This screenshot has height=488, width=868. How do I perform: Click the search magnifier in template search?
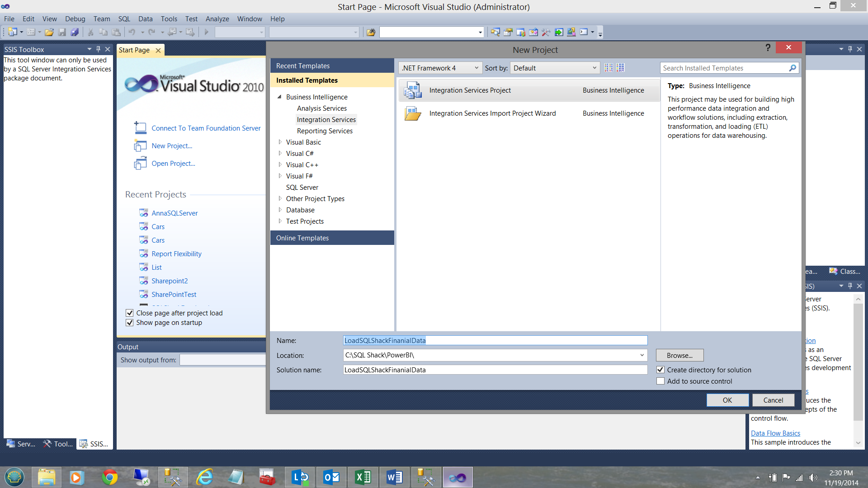pyautogui.click(x=793, y=68)
